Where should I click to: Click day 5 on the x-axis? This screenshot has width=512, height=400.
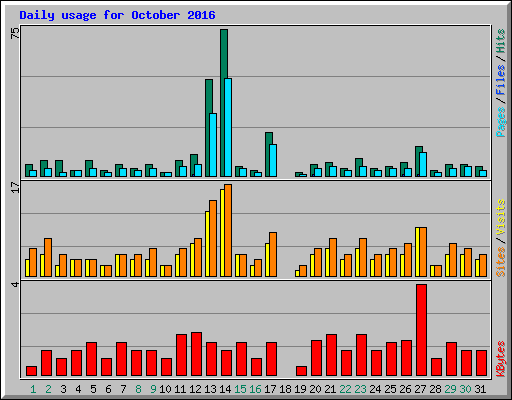click(93, 389)
